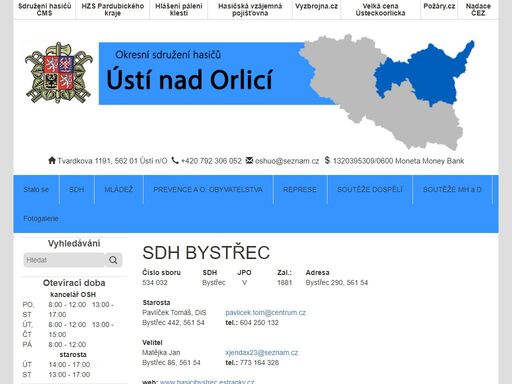Select Fotogalerie menu item
The image size is (512, 384).
(x=41, y=219)
